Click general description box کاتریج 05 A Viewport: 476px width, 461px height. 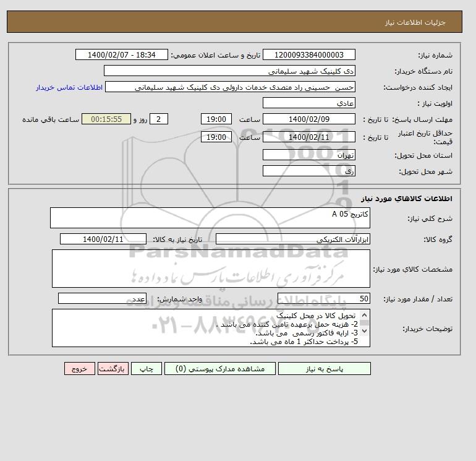click(x=210, y=218)
